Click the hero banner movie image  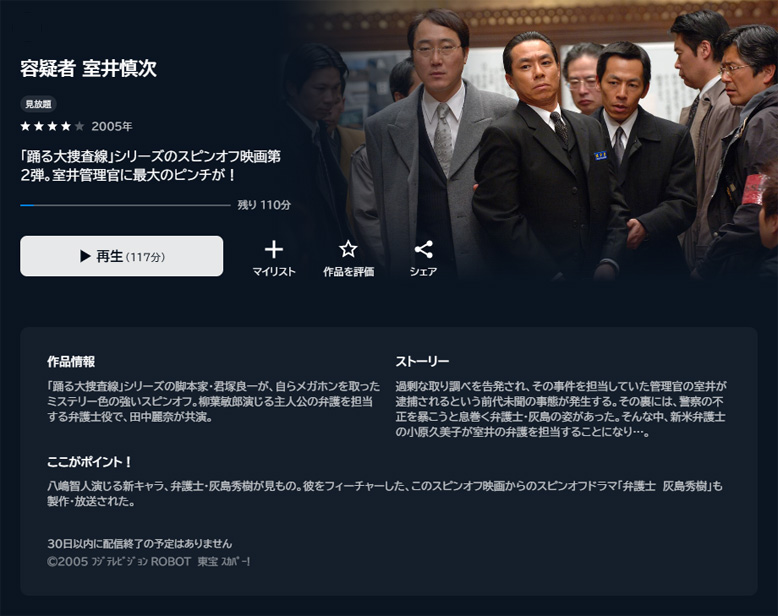[x=531, y=141]
